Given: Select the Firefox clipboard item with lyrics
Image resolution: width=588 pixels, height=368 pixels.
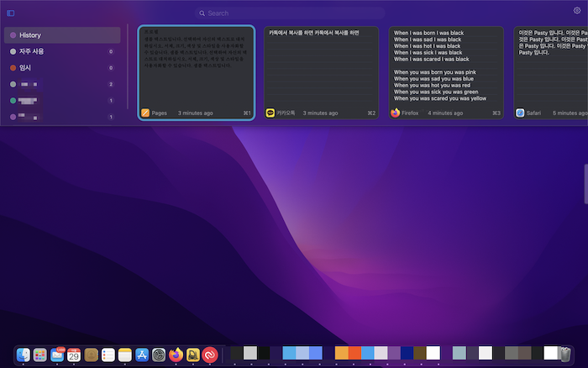Looking at the screenshot, I should tap(446, 73).
